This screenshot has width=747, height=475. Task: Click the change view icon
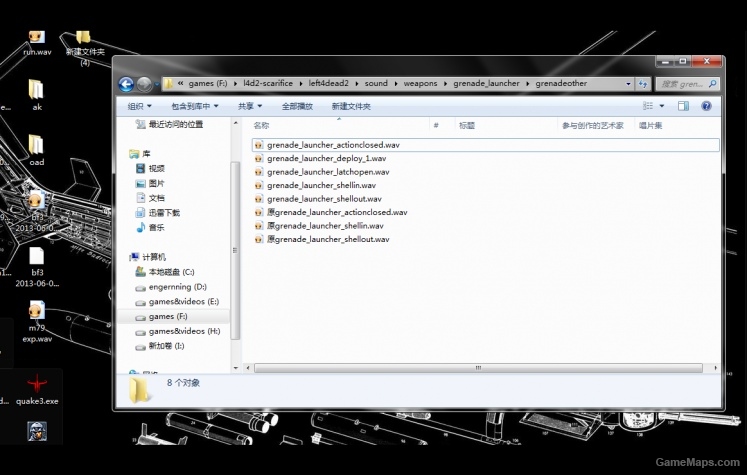coord(648,106)
